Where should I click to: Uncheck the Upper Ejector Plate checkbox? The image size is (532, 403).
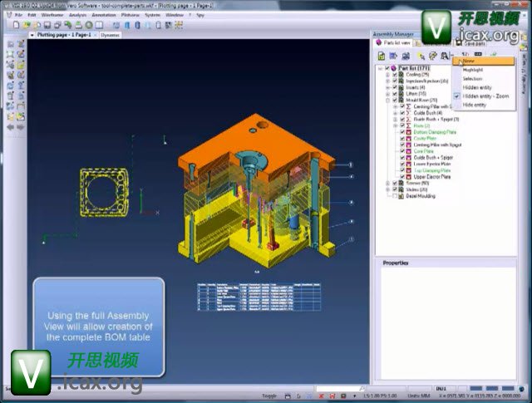pyautogui.click(x=402, y=177)
